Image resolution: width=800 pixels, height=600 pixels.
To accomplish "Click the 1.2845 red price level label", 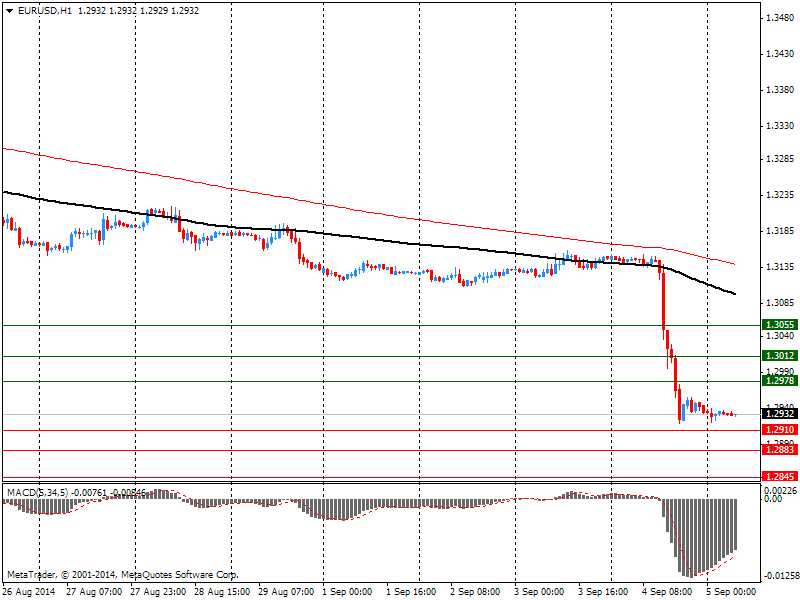I will [x=780, y=477].
